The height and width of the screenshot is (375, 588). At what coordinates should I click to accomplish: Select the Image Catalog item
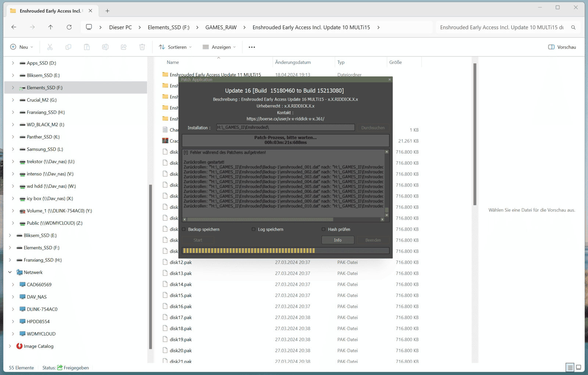tap(39, 346)
